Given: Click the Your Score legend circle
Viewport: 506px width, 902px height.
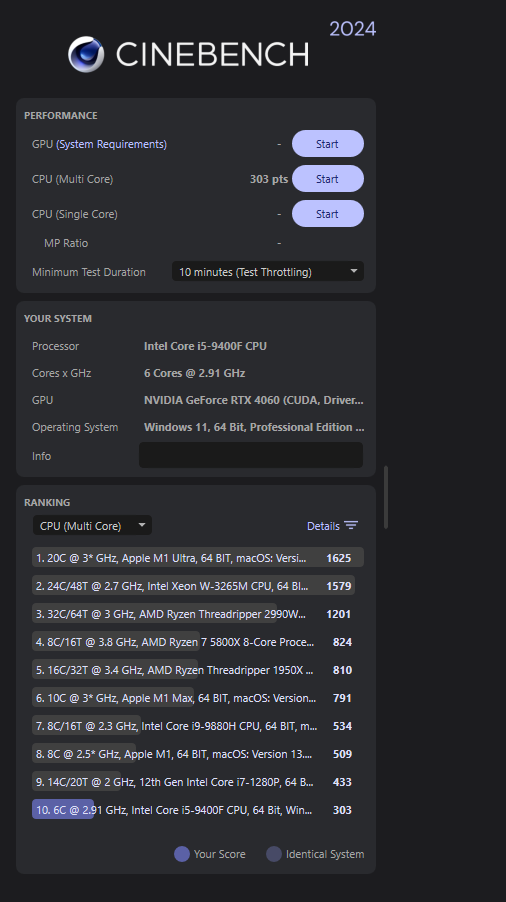Looking at the screenshot, I should tap(182, 854).
